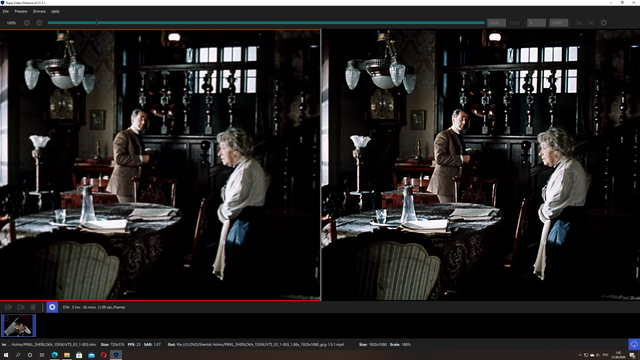Select the original video preview pane
This screenshot has width=640, height=360.
point(160,165)
